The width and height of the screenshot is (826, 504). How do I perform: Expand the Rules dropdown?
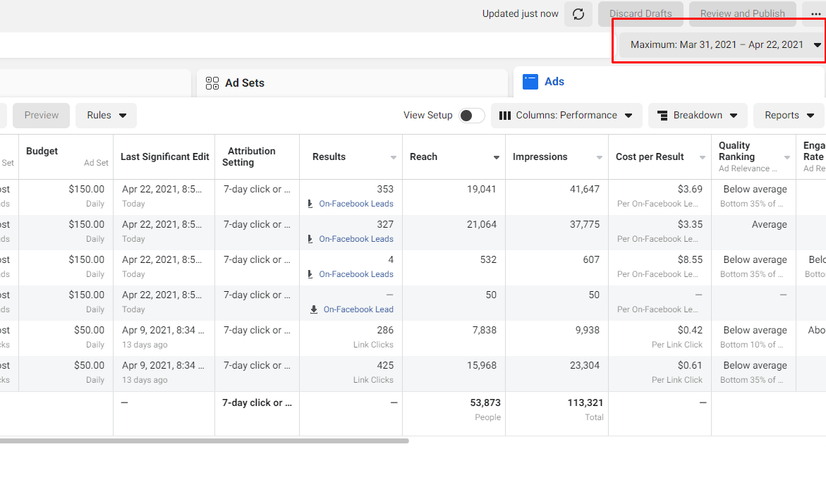(107, 116)
